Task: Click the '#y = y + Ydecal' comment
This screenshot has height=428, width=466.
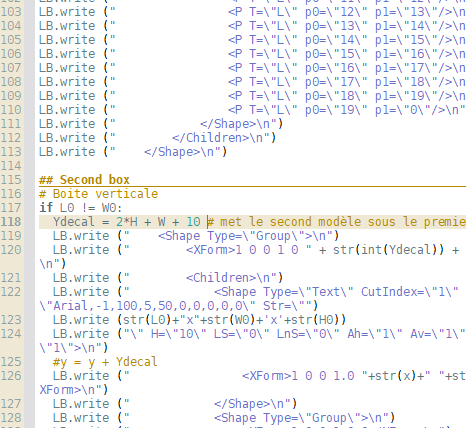Action: [105, 362]
